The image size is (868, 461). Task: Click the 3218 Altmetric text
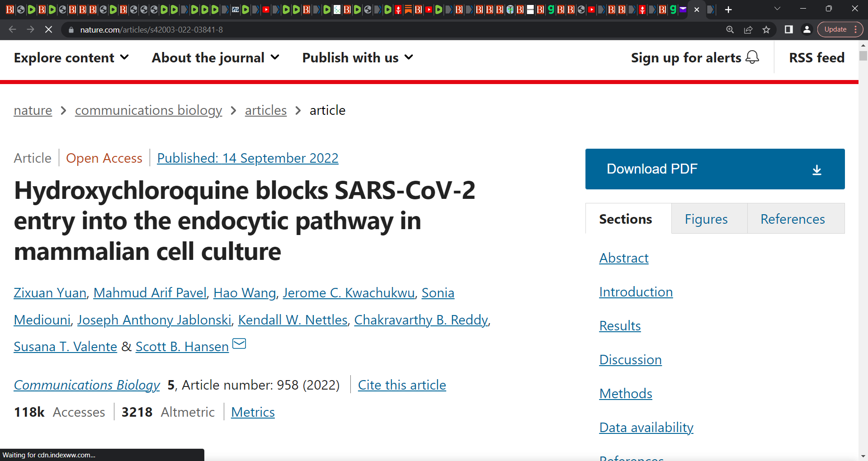(168, 412)
